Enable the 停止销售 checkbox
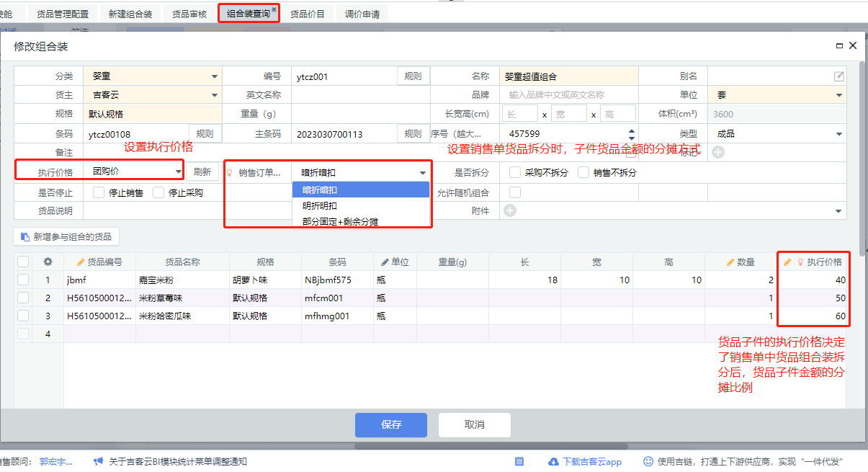 pos(99,192)
